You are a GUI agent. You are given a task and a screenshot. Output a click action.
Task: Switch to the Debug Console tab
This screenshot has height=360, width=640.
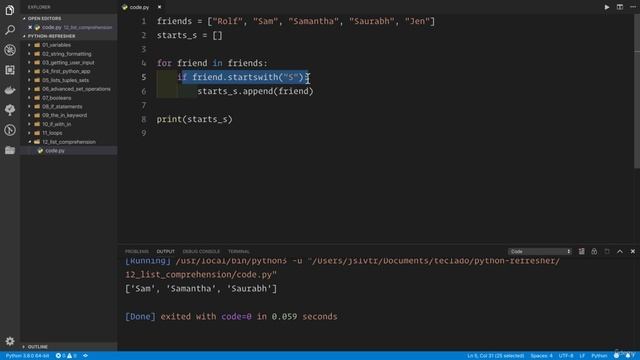point(201,251)
